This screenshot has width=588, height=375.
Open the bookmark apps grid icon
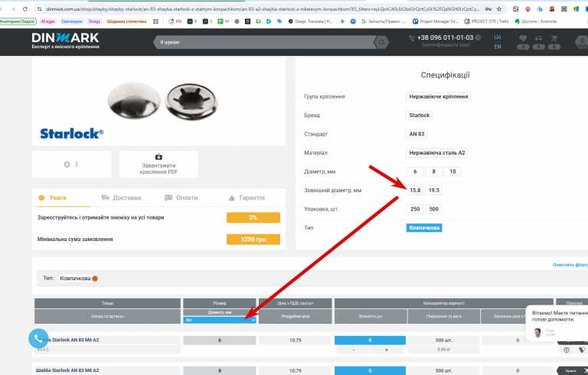coord(155,21)
